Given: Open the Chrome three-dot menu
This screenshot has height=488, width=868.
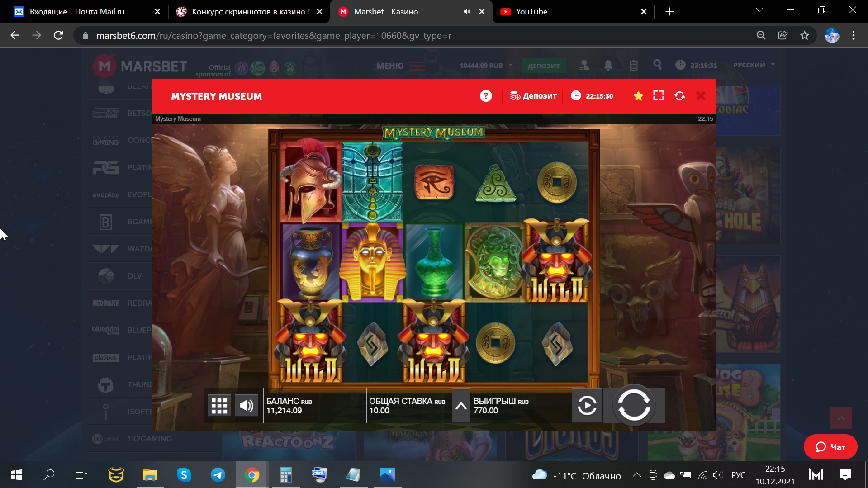Looking at the screenshot, I should [854, 35].
